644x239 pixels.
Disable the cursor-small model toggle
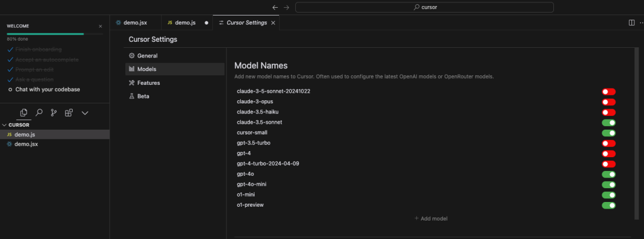coord(609,133)
